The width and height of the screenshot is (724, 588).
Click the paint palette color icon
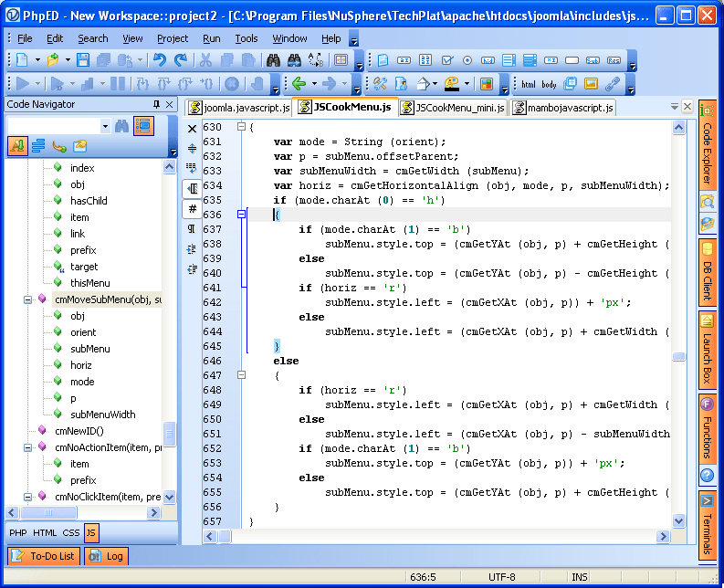[451, 84]
